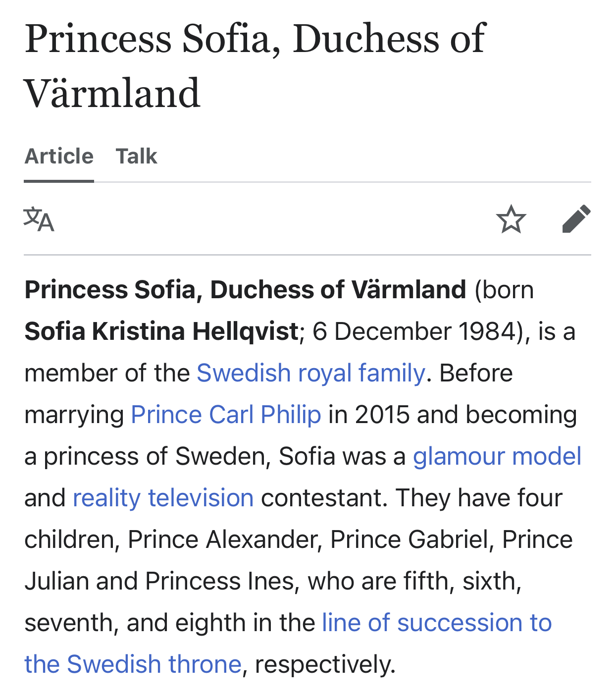This screenshot has width=615, height=700.
Task: Visit the reality television link
Action: tap(163, 498)
